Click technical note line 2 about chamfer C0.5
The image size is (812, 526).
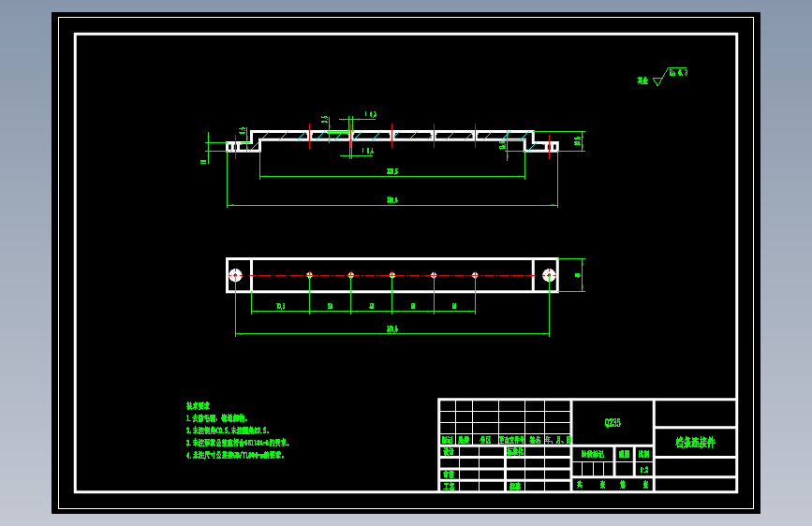pos(228,431)
